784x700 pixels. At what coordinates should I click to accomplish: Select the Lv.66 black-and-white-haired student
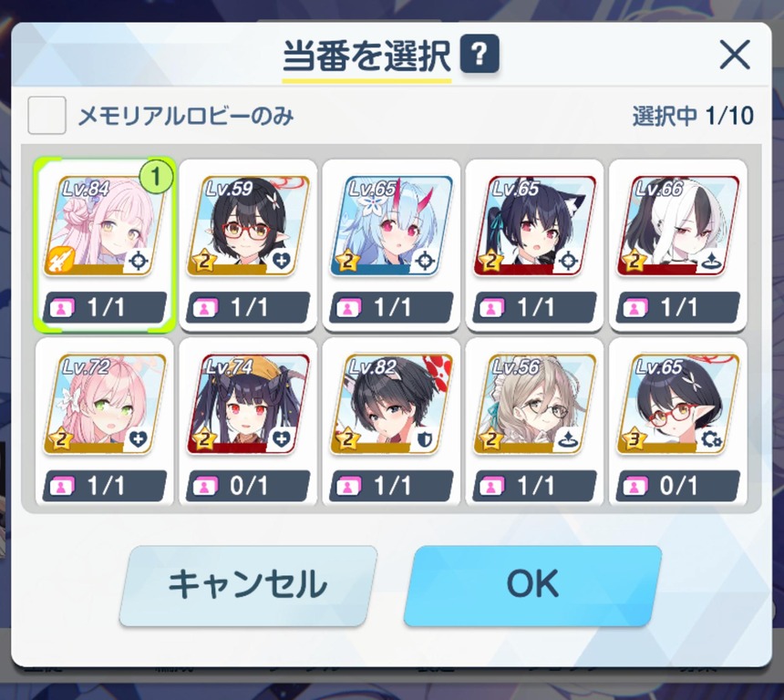point(678,245)
